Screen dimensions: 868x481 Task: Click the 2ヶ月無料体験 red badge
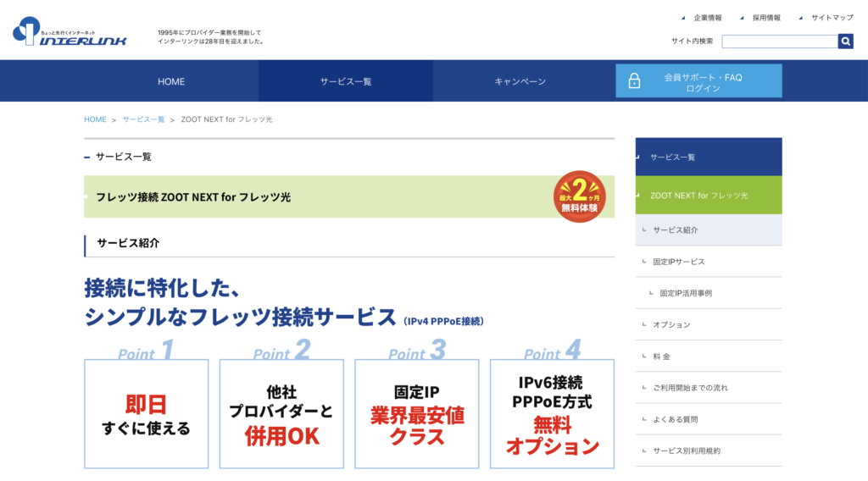click(x=580, y=196)
